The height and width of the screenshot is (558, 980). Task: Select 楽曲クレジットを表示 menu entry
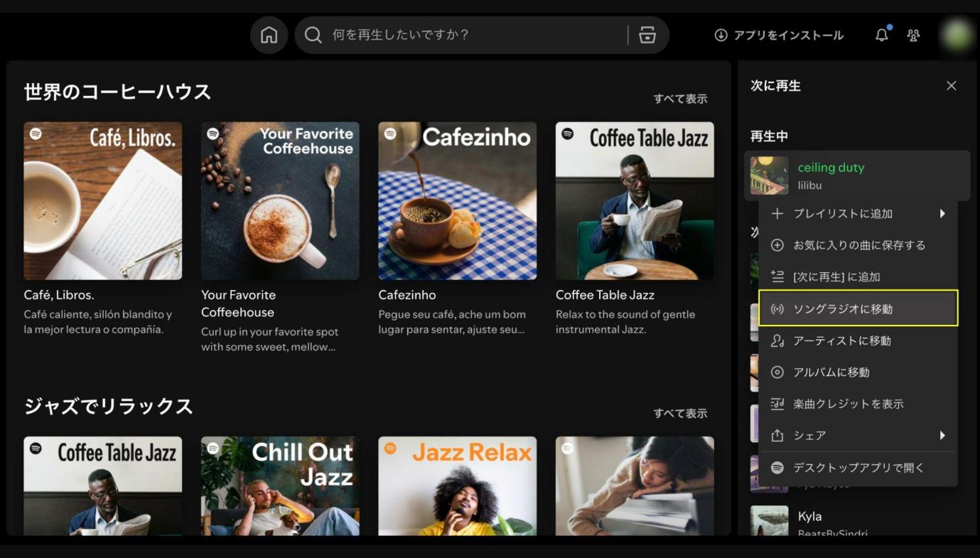[x=858, y=404]
